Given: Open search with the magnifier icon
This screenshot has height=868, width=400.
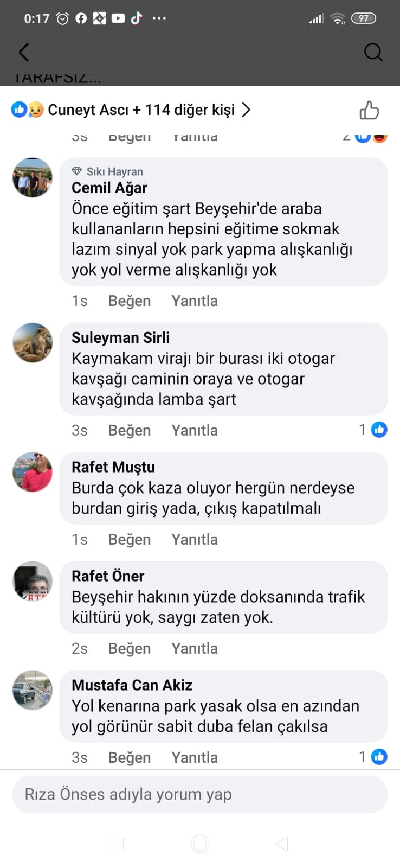Looking at the screenshot, I should 373,52.
